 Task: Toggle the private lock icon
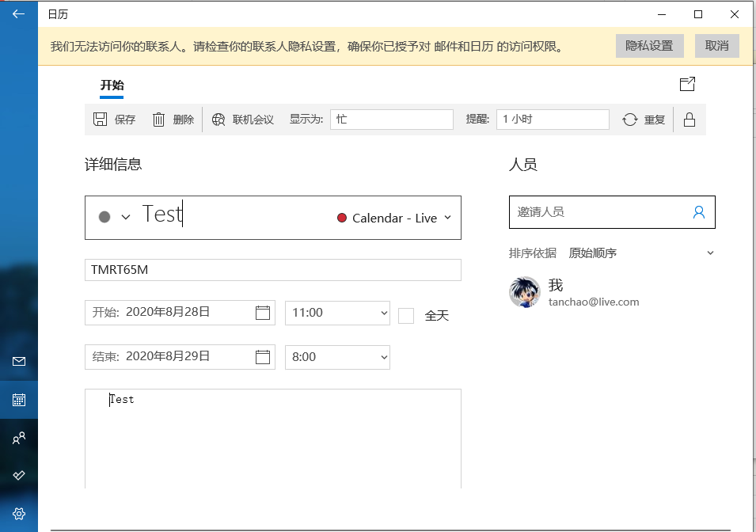(x=690, y=120)
